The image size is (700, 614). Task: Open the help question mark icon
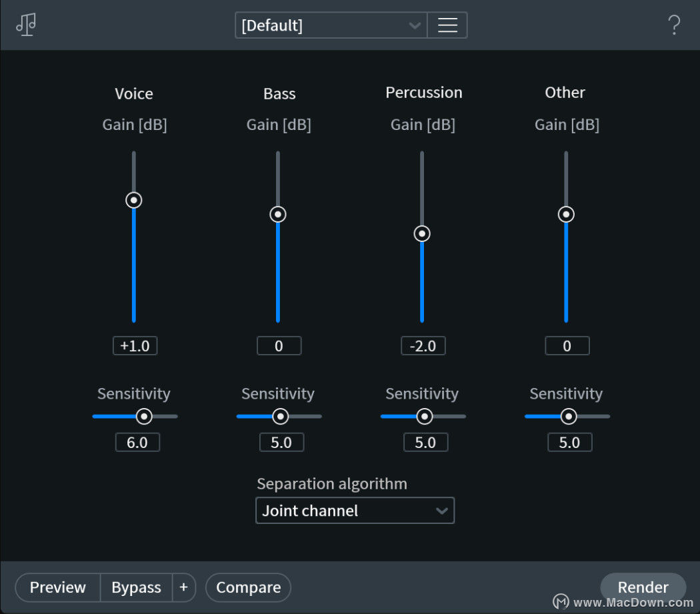(x=674, y=25)
